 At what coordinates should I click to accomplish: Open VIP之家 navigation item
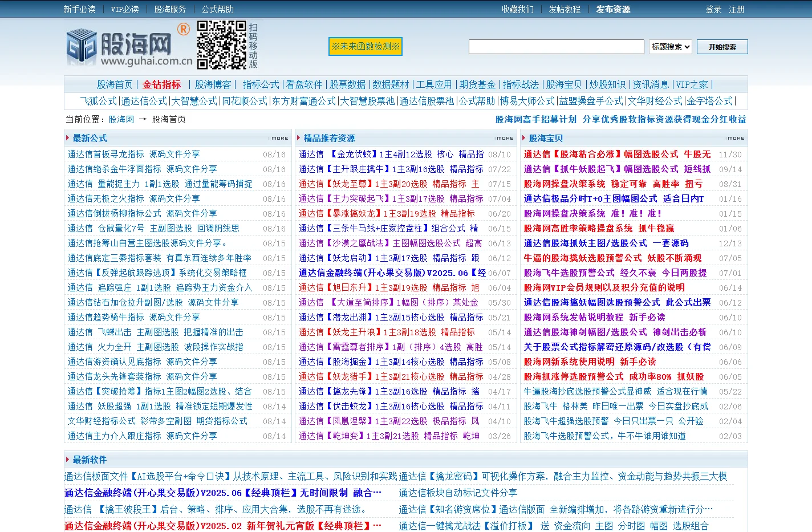(692, 84)
